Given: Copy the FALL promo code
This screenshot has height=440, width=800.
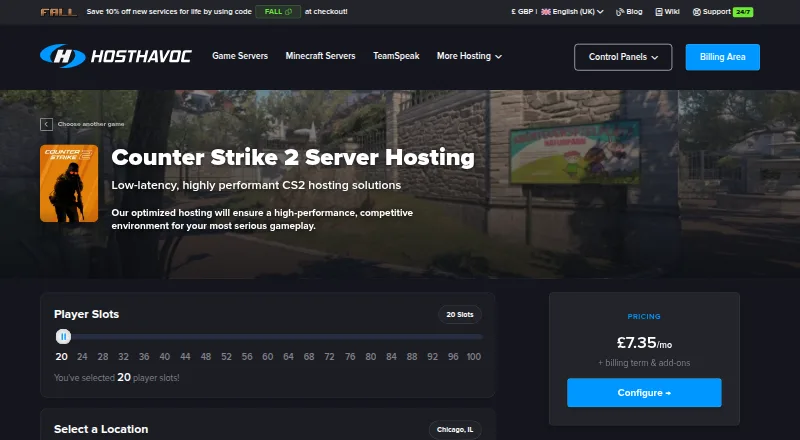Looking at the screenshot, I should coord(278,12).
